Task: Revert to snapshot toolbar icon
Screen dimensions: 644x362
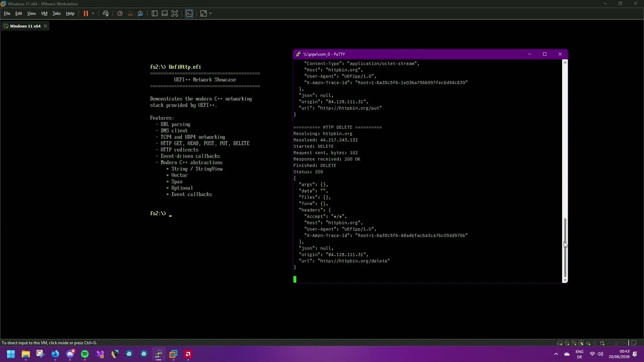Action: (130, 14)
